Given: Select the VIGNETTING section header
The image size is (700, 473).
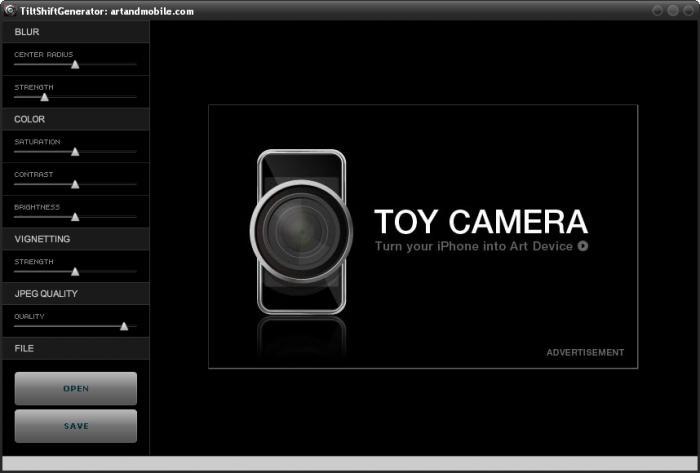Looking at the screenshot, I should click(x=76, y=239).
